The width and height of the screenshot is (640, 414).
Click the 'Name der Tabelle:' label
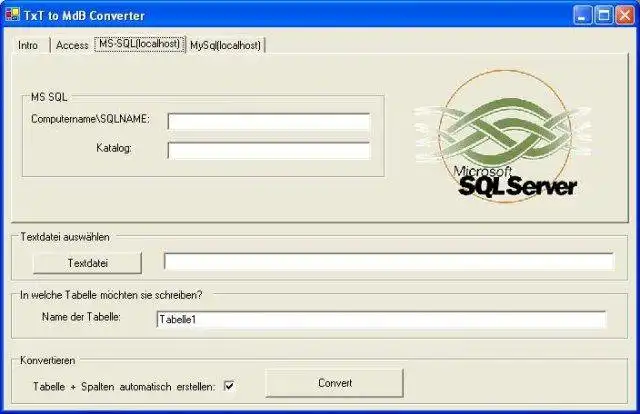[81, 316]
